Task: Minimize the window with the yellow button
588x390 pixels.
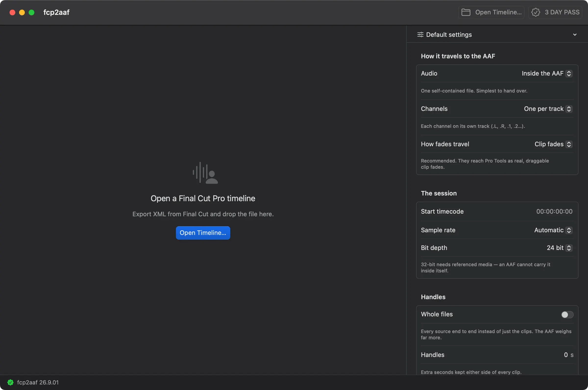Action: click(x=22, y=13)
